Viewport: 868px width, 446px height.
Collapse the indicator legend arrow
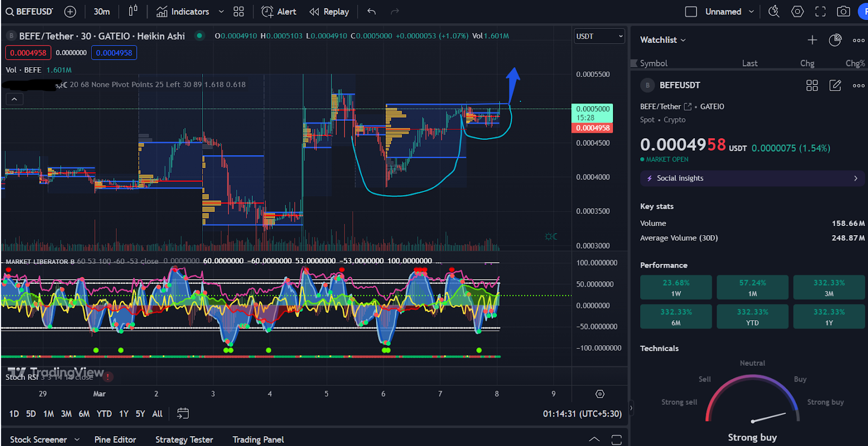[x=14, y=99]
